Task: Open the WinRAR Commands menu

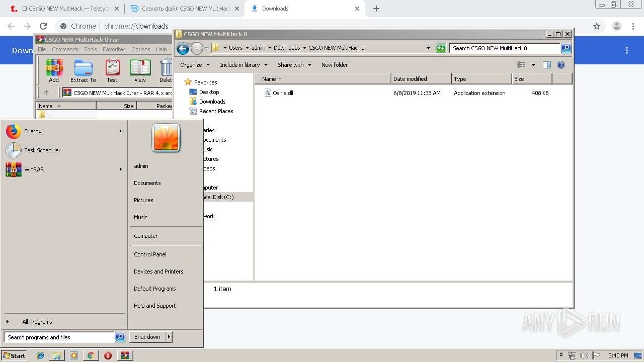Action: (65, 49)
